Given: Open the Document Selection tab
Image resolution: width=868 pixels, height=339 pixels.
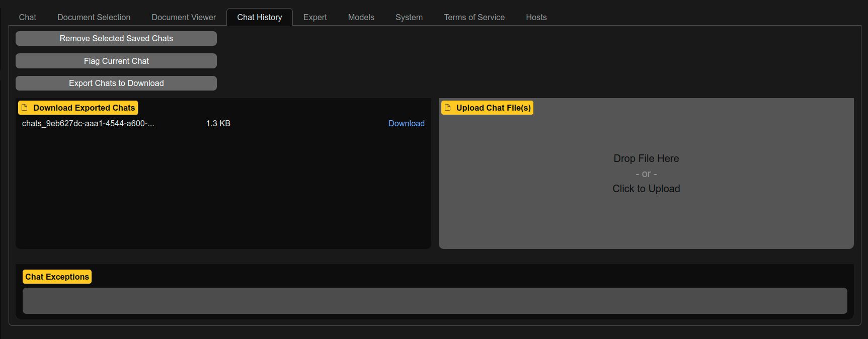Looking at the screenshot, I should (94, 17).
